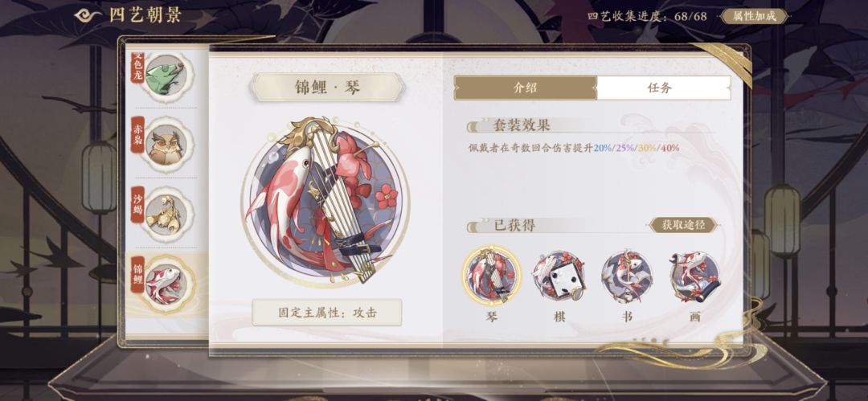The image size is (868, 401).
Task: Click the 套装效果 section header
Action: click(x=522, y=125)
